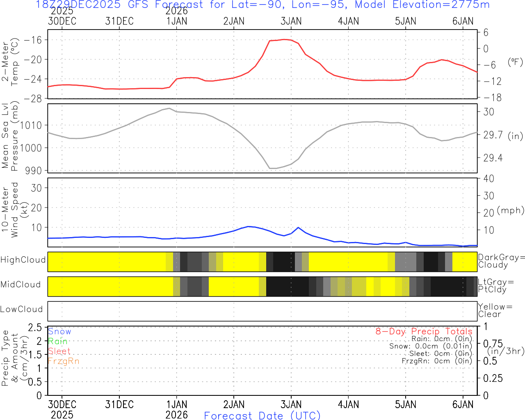
Task: Click the Forecast Date (UTC) axis title
Action: pyautogui.click(x=262, y=415)
